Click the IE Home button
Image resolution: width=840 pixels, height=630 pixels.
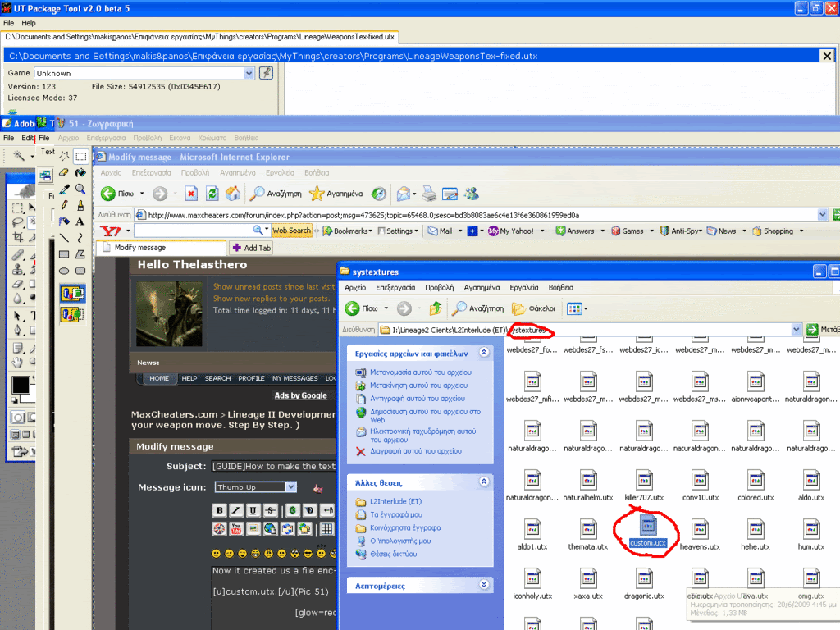pos(233,194)
